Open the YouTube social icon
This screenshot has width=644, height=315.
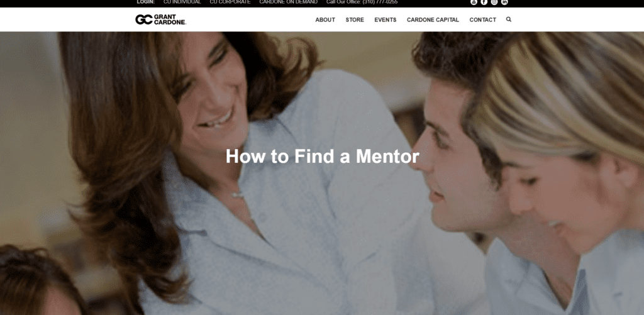[474, 2]
